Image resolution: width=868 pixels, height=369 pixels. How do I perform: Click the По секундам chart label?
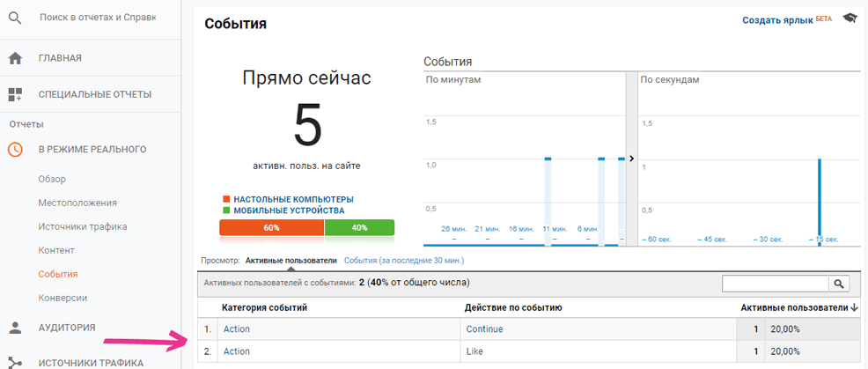[670, 80]
